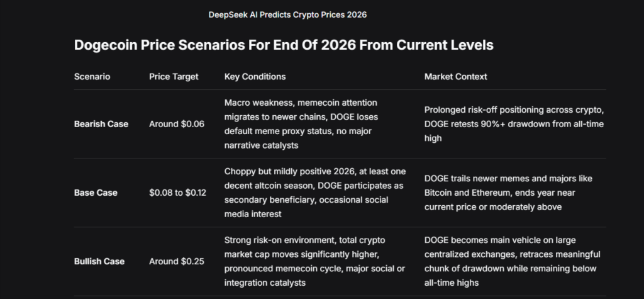Click the Dogecoin Price Scenarios heading
644x299 pixels.
(x=283, y=45)
